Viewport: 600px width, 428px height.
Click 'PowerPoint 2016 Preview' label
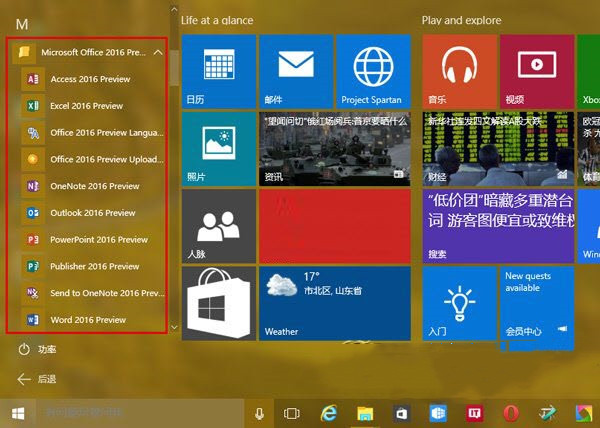(x=99, y=240)
